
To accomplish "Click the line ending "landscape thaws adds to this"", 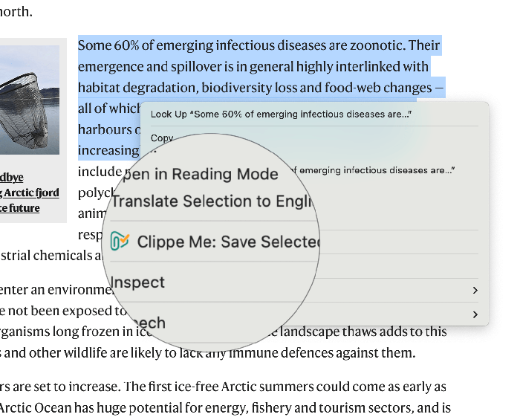I will (386, 332).
